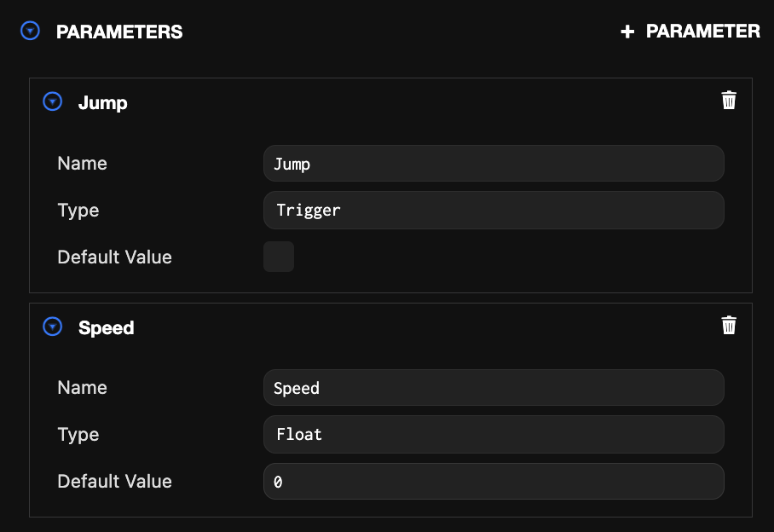Click the plus icon beside PARAMETER
Image resolution: width=774 pixels, height=532 pixels.
pos(627,32)
